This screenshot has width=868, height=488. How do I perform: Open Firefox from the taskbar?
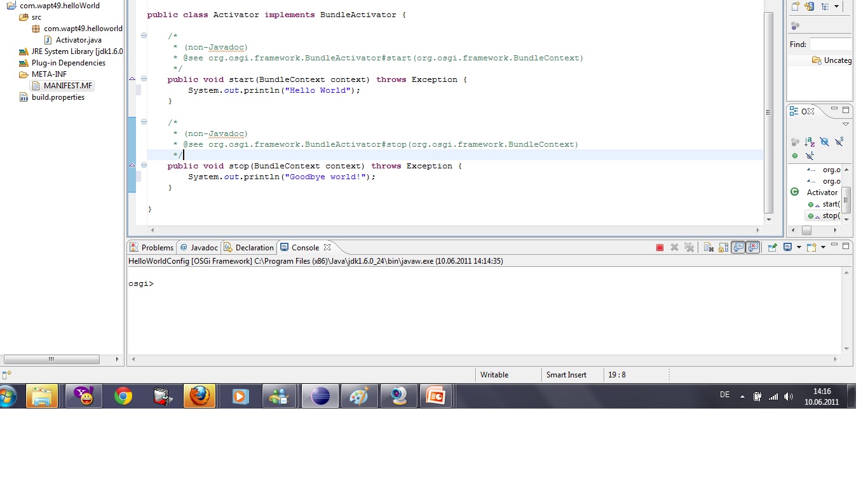click(200, 396)
